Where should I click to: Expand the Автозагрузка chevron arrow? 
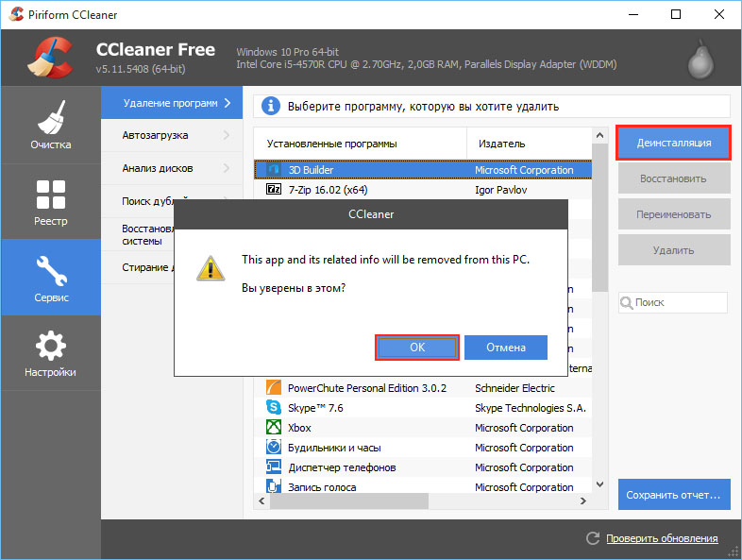point(227,135)
